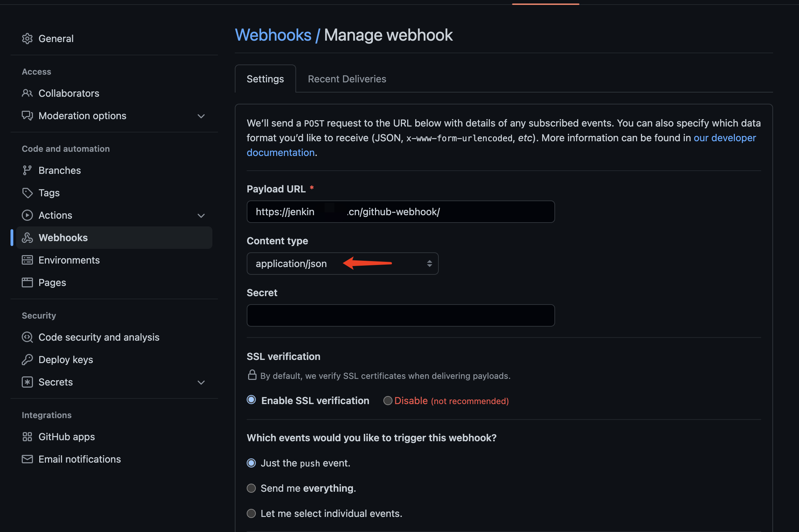Image resolution: width=799 pixels, height=532 pixels.
Task: Click the Pages browser icon
Action: tap(27, 282)
